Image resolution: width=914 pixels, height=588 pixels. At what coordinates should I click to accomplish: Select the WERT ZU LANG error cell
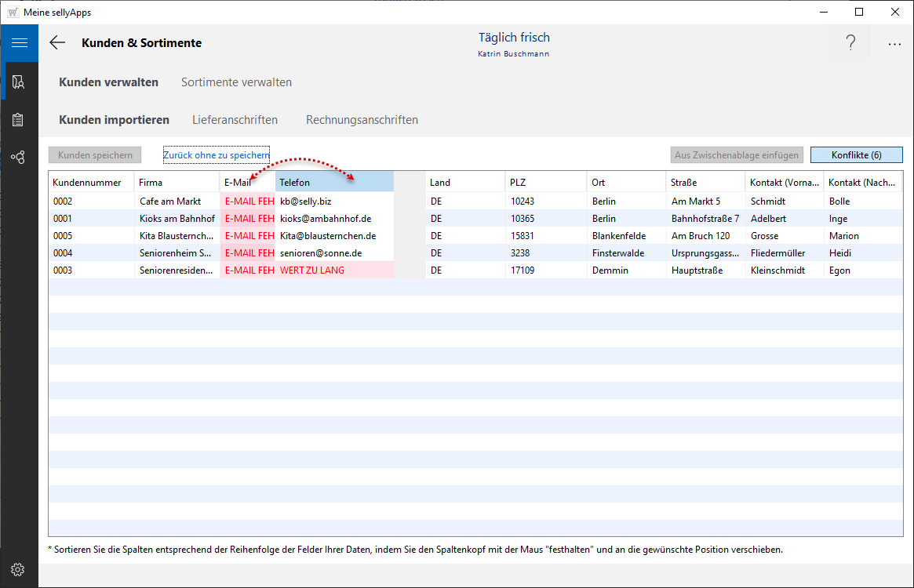335,270
